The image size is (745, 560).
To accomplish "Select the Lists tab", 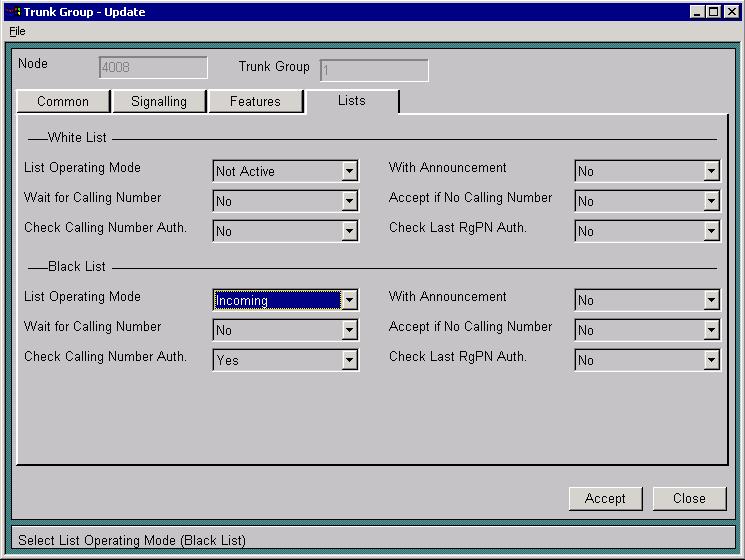I will [x=352, y=101].
